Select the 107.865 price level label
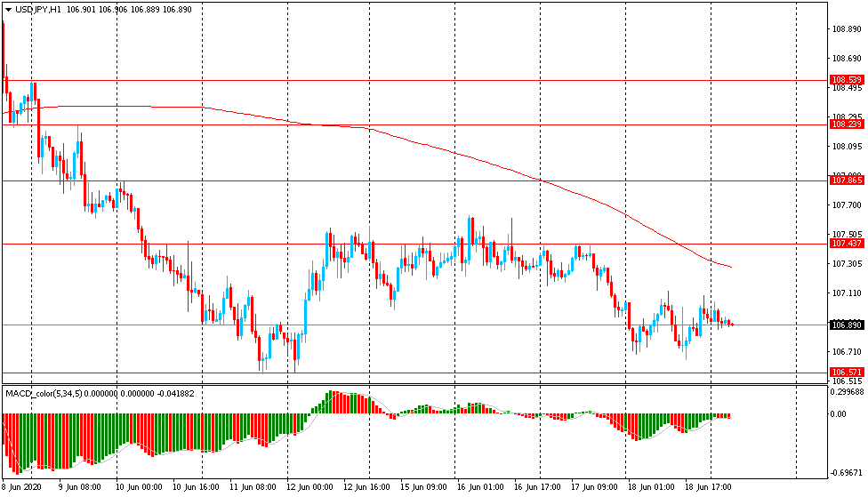Screen dimensions: 868x497 pos(847,180)
